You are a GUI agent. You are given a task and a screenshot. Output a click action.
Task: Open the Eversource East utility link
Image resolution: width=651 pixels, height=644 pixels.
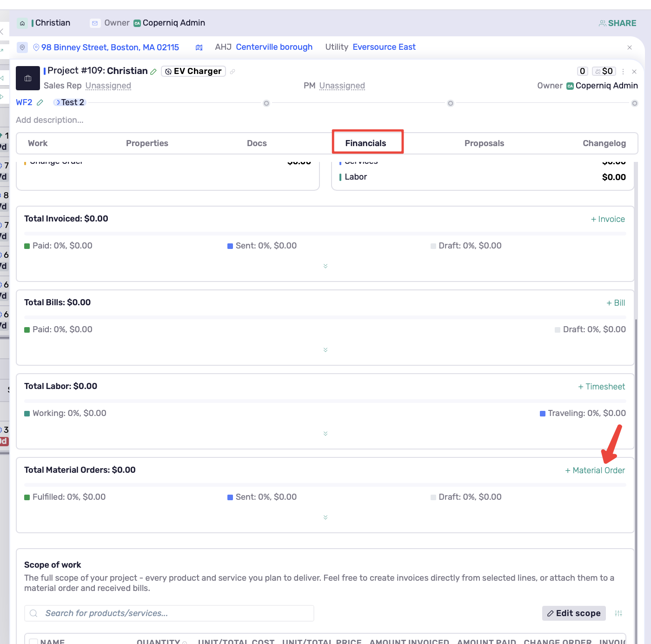pos(384,47)
